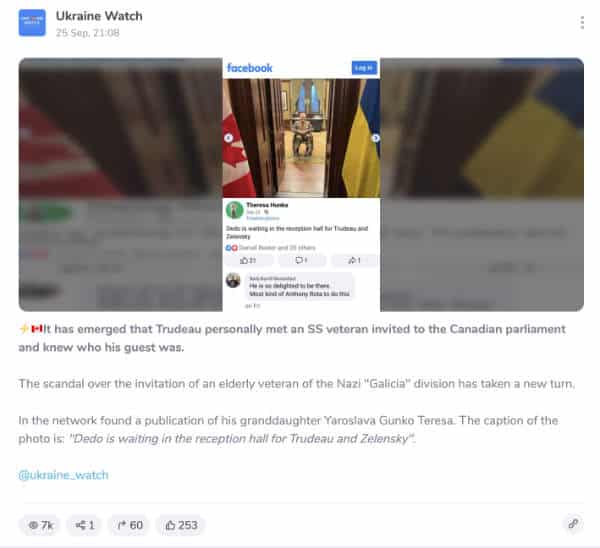Follow the @ukraine_watch mention link
Image resolution: width=600 pixels, height=548 pixels.
click(64, 475)
